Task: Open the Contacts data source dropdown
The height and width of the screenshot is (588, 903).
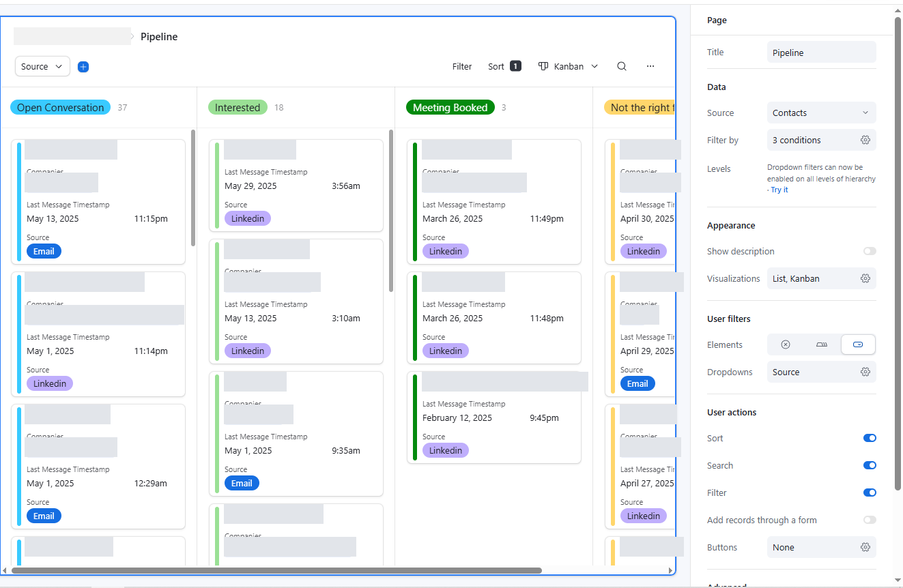Action: [x=822, y=113]
